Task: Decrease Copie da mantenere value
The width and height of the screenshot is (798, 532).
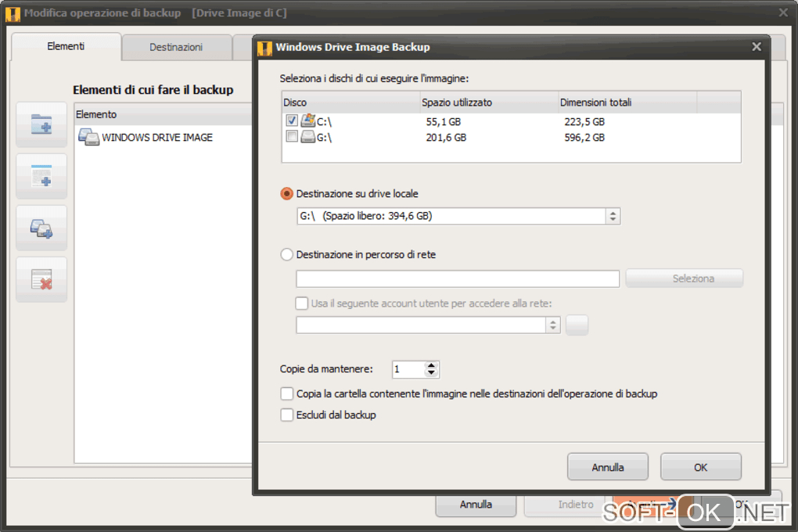Action: click(x=431, y=372)
